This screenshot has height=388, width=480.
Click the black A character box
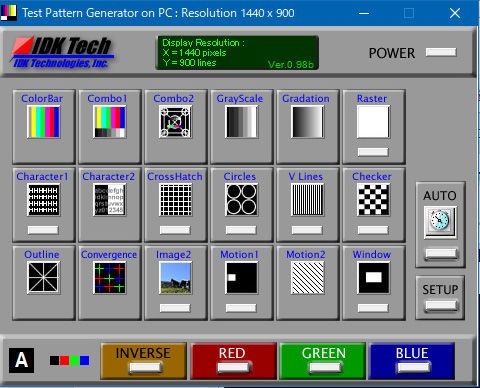coord(21,360)
